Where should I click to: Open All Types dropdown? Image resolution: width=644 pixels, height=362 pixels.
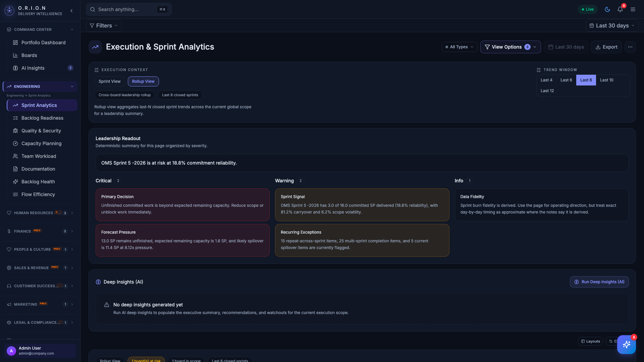[459, 47]
